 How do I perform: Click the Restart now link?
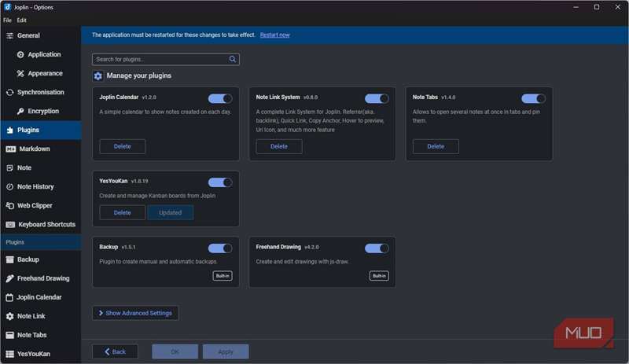[x=274, y=35]
